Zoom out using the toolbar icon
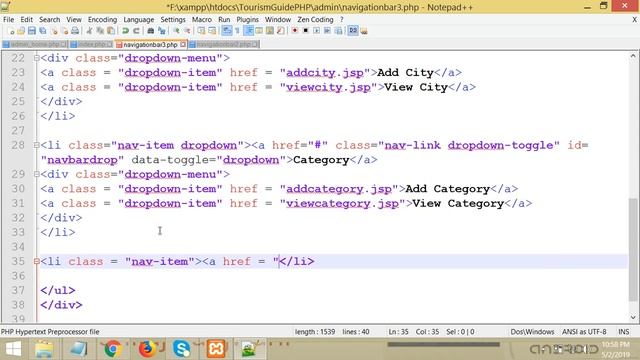 (x=187, y=31)
